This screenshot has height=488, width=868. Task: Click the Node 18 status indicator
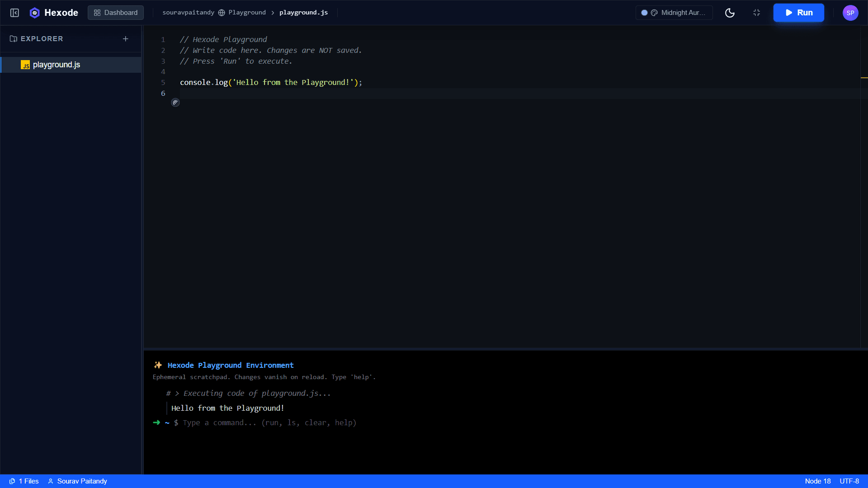click(817, 481)
